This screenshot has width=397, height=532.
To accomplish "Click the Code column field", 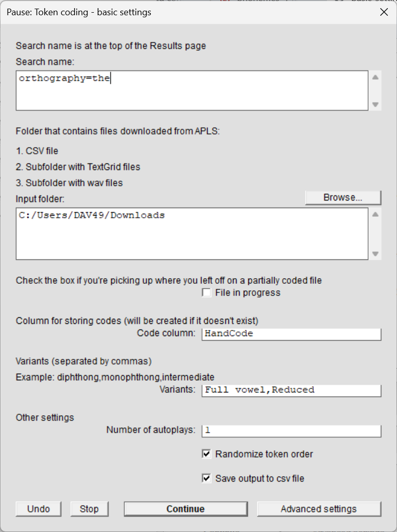I will pos(291,334).
